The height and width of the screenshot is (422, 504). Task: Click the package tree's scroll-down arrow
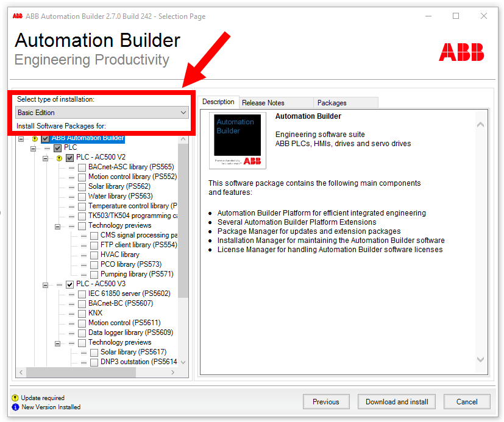pyautogui.click(x=183, y=362)
